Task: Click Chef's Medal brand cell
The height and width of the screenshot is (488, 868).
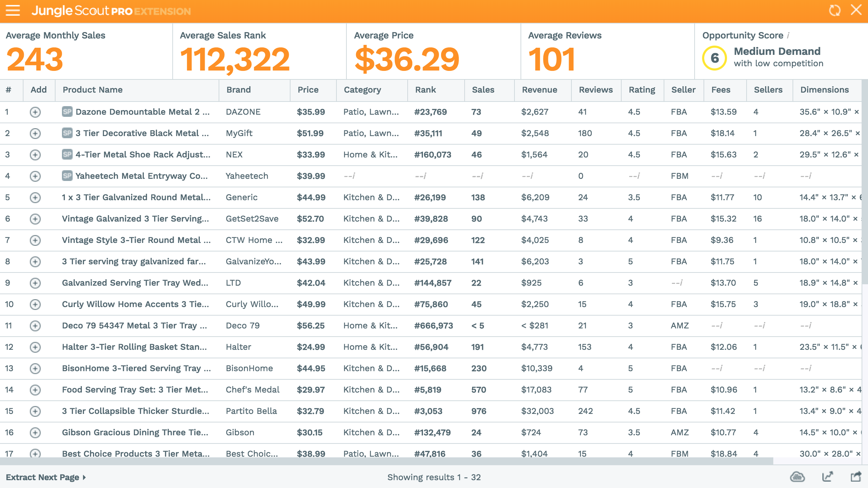Action: coord(252,390)
